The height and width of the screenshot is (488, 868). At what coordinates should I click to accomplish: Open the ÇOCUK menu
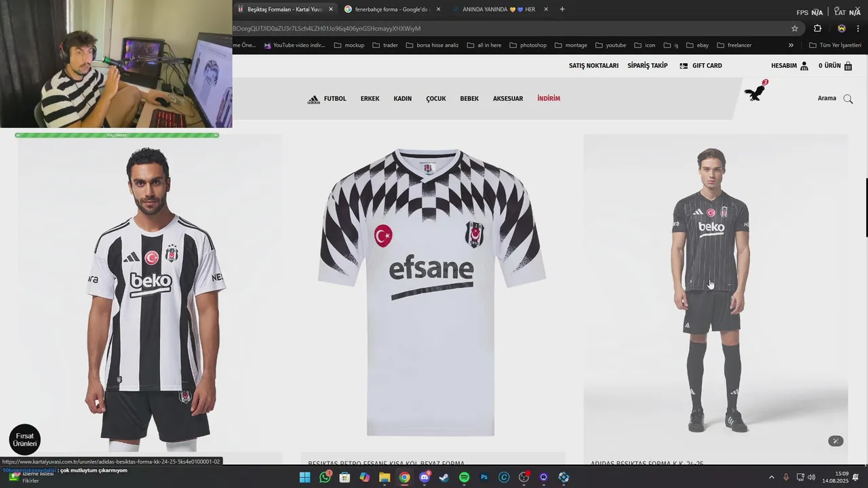coord(436,99)
